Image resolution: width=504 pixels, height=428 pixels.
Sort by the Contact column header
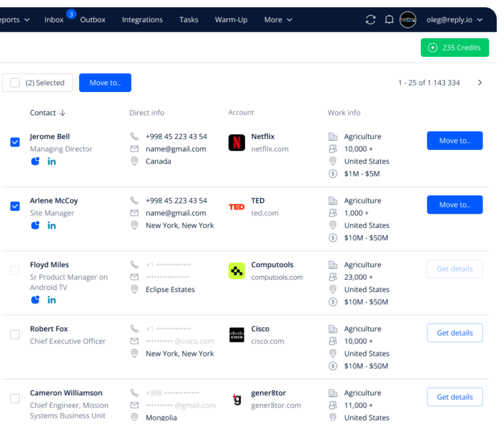tap(48, 113)
